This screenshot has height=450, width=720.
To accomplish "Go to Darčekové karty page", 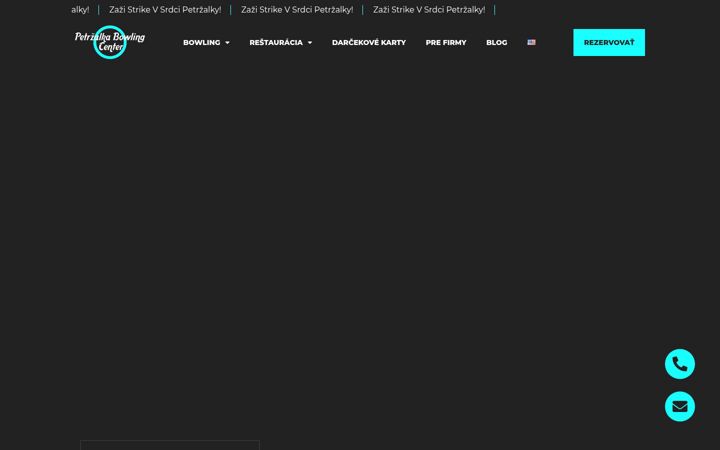I will [369, 42].
